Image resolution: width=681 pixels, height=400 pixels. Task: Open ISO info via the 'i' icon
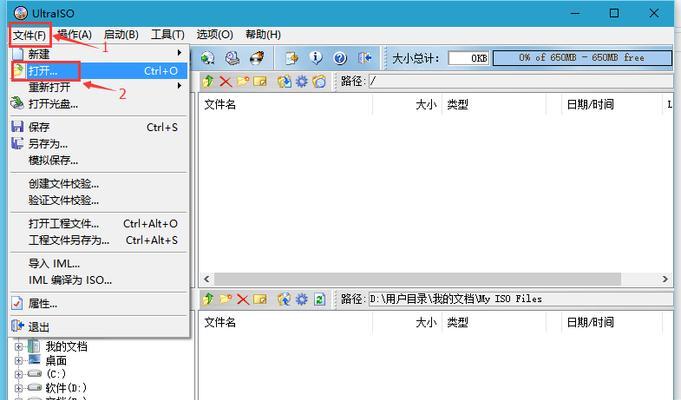click(316, 58)
